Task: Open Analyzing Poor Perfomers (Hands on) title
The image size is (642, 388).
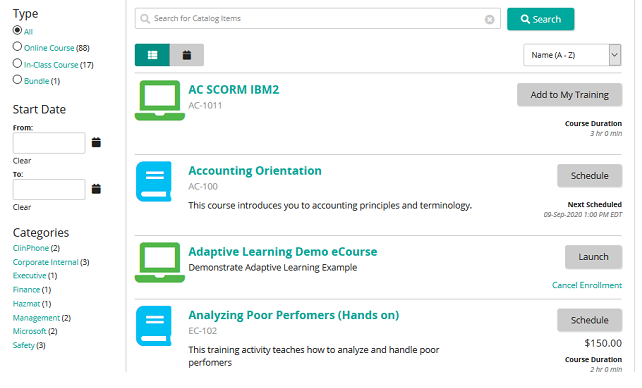Action: 294,315
